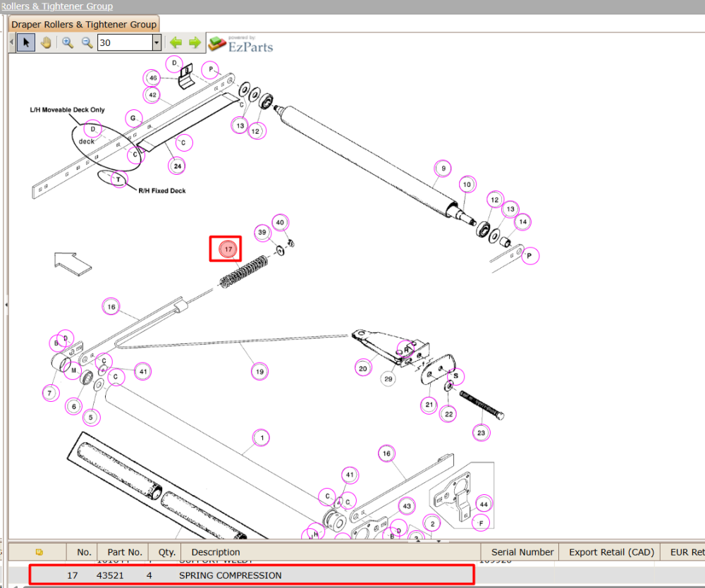705x588 pixels.
Task: Click the zoom in magnifier
Action: [x=68, y=43]
